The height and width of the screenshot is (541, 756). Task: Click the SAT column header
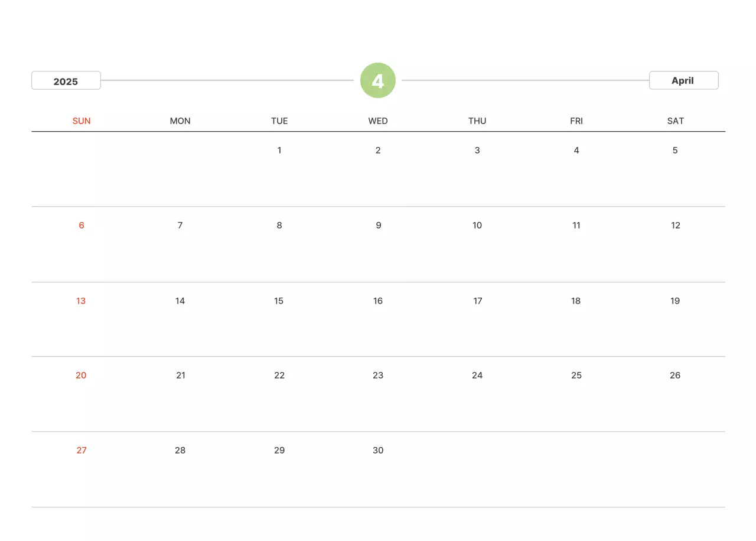(x=675, y=121)
